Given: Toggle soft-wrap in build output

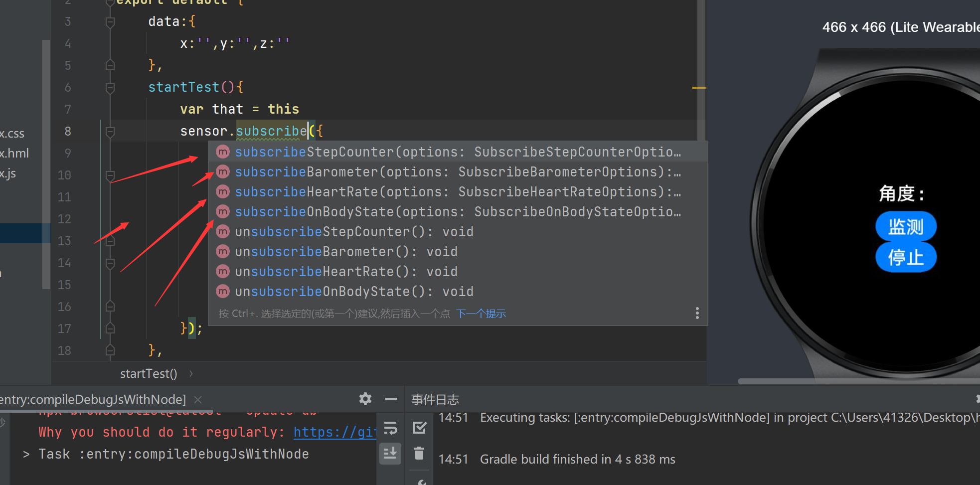Looking at the screenshot, I should [390, 428].
